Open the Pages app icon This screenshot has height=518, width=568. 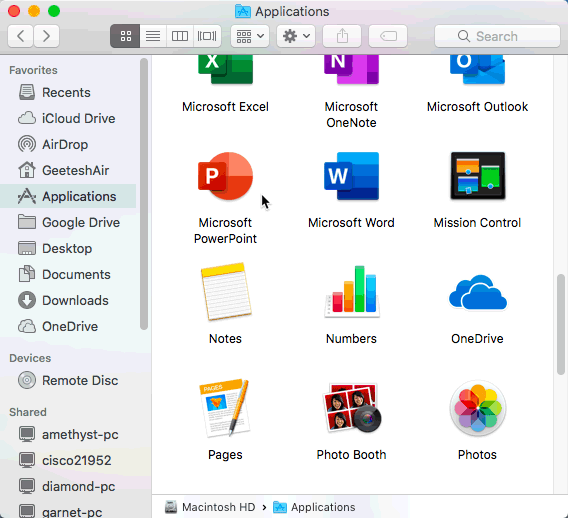(225, 408)
